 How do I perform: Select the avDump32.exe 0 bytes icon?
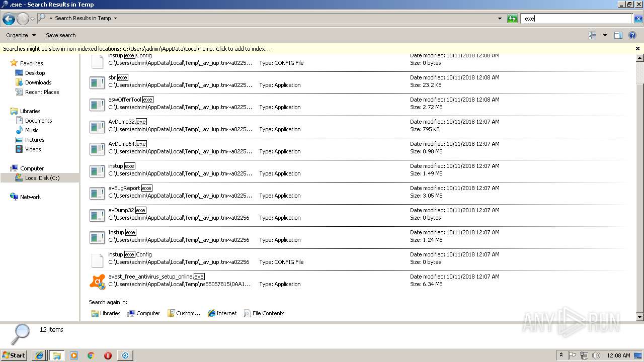[97, 215]
